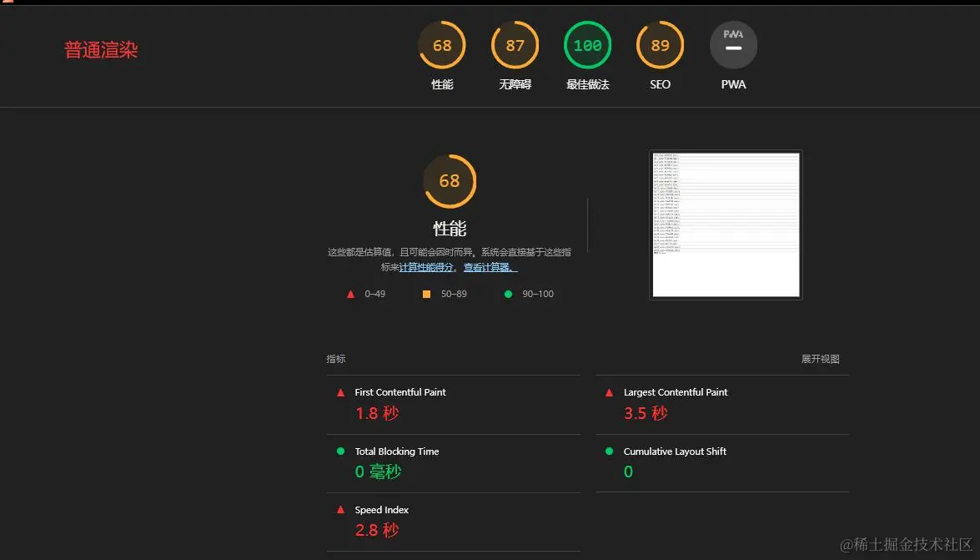Click the 0 毫秒 value

tap(378, 472)
